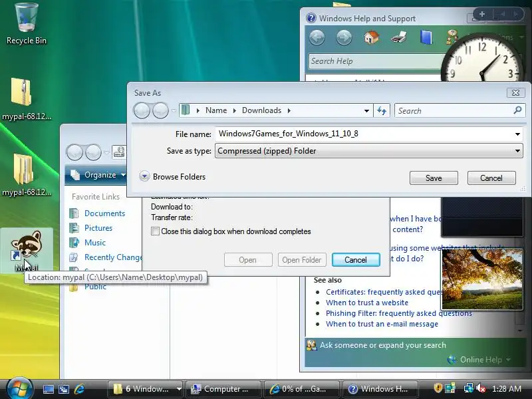Click the Save As Search box
This screenshot has height=399, width=532.
tap(455, 110)
